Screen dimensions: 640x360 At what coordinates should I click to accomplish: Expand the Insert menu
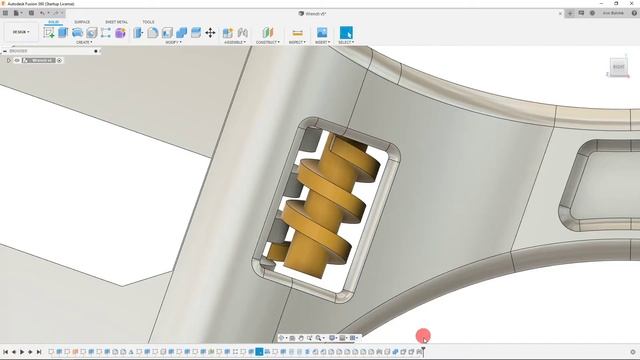322,42
